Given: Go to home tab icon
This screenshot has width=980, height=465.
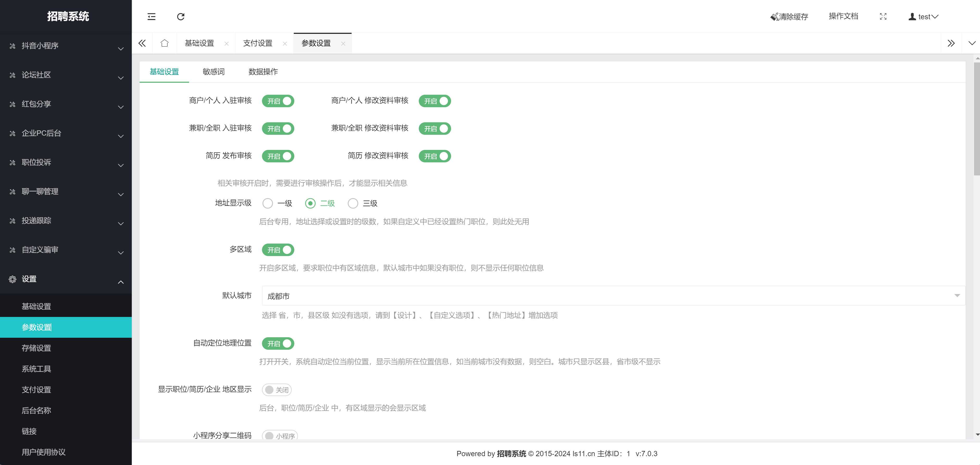Looking at the screenshot, I should (164, 43).
